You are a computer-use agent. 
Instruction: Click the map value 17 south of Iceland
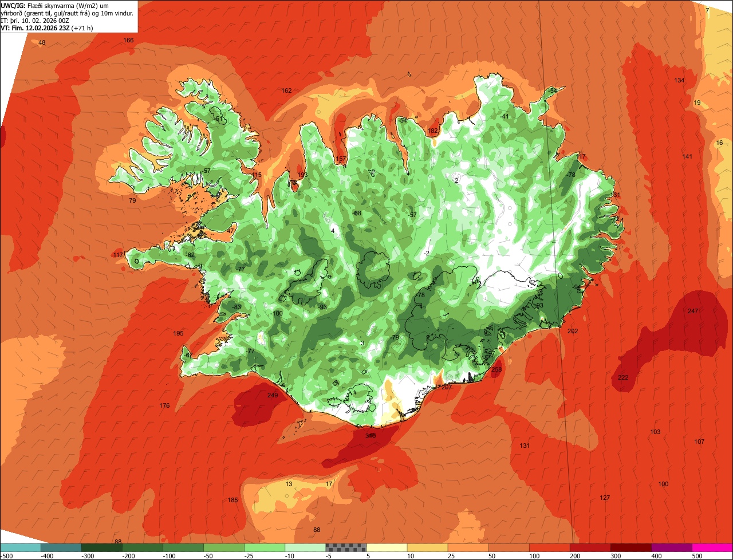coord(329,484)
